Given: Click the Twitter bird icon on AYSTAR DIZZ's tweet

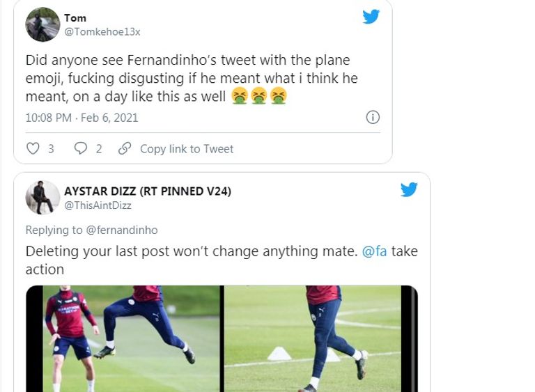Looking at the screenshot, I should coord(409,189).
